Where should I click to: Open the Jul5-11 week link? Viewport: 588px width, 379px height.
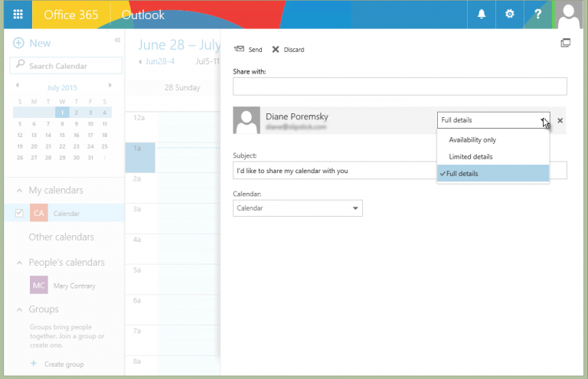click(x=207, y=61)
